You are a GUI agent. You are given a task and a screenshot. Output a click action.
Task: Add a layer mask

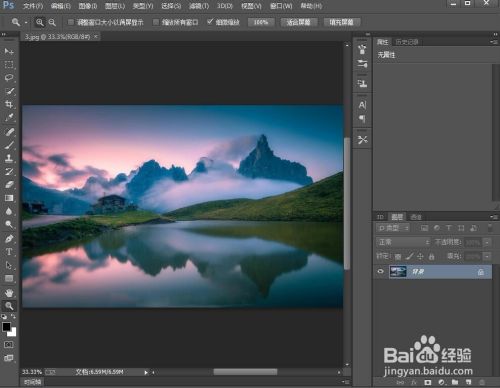click(x=428, y=382)
